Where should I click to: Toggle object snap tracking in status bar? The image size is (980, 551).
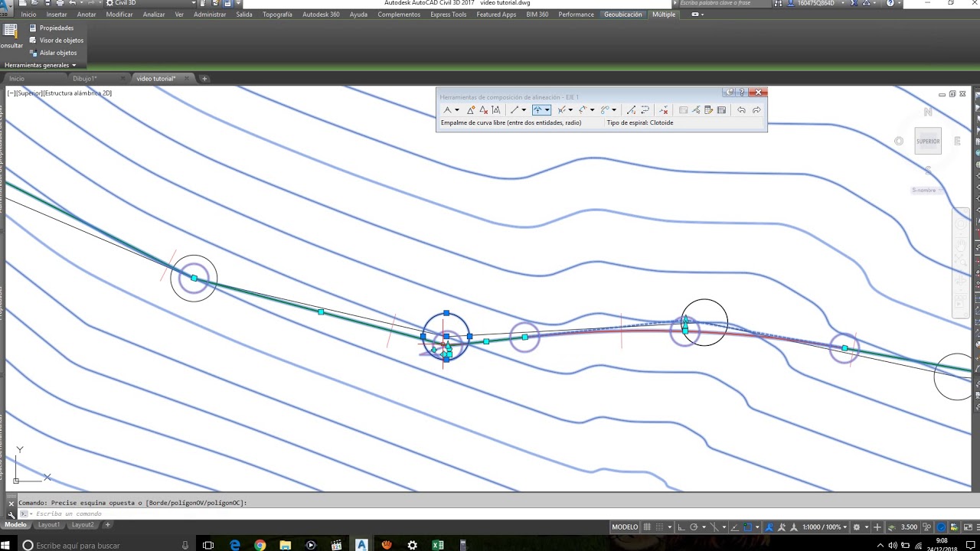click(x=735, y=527)
